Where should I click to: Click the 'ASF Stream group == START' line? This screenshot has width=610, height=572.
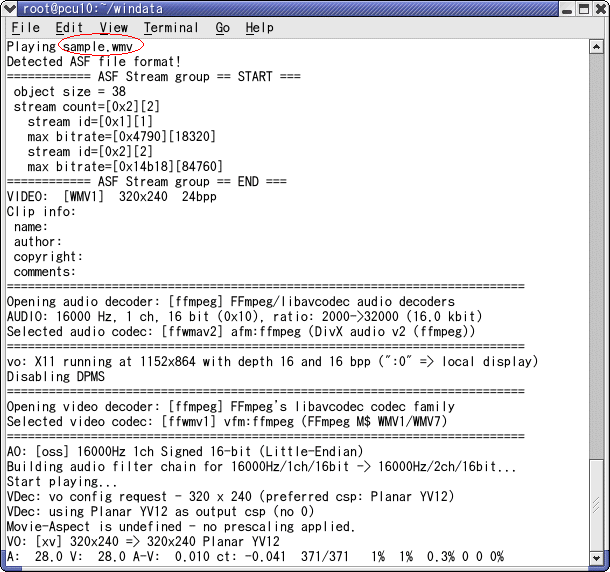(x=154, y=77)
